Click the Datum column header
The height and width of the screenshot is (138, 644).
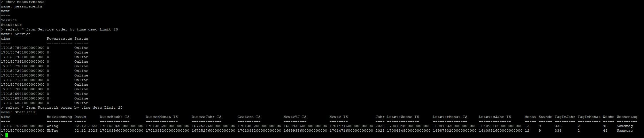click(x=80, y=117)
